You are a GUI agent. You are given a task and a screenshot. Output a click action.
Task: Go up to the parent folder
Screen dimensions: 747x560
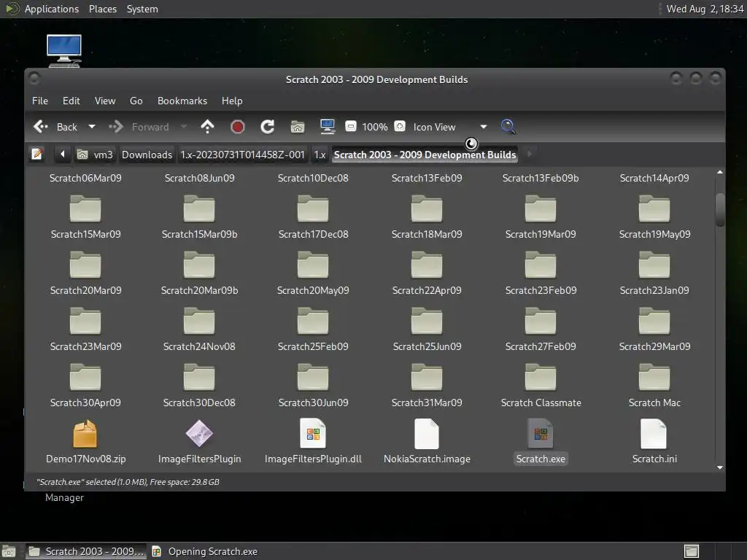[x=207, y=127]
